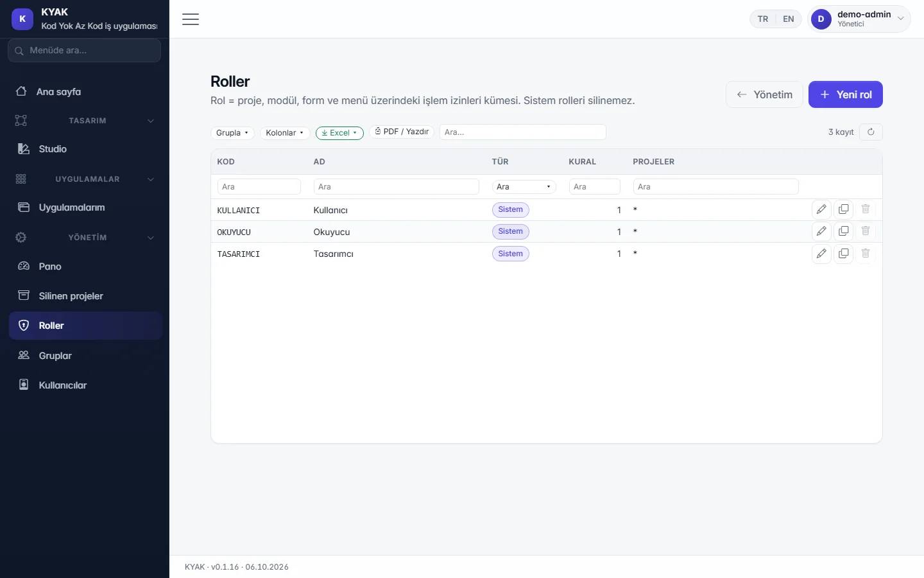Collapse the YÖNETİM sidebar section

[x=85, y=238]
